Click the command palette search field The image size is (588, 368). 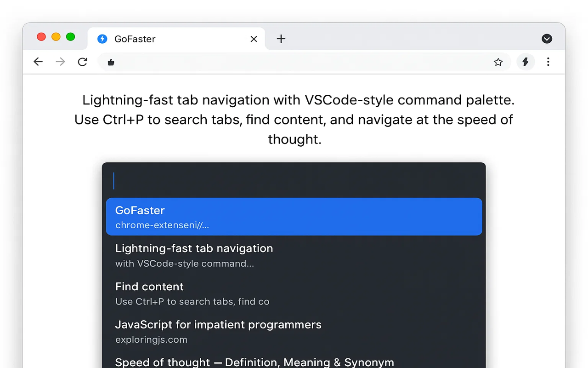click(294, 181)
